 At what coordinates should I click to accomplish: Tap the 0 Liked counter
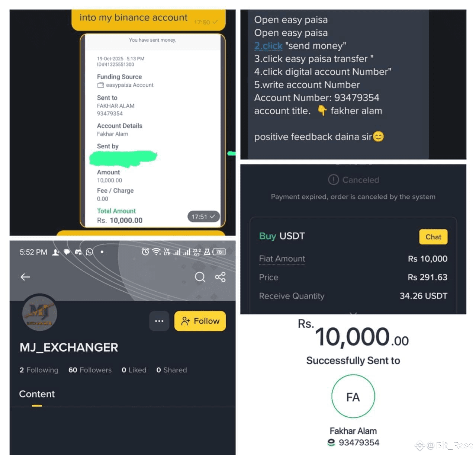pos(134,370)
